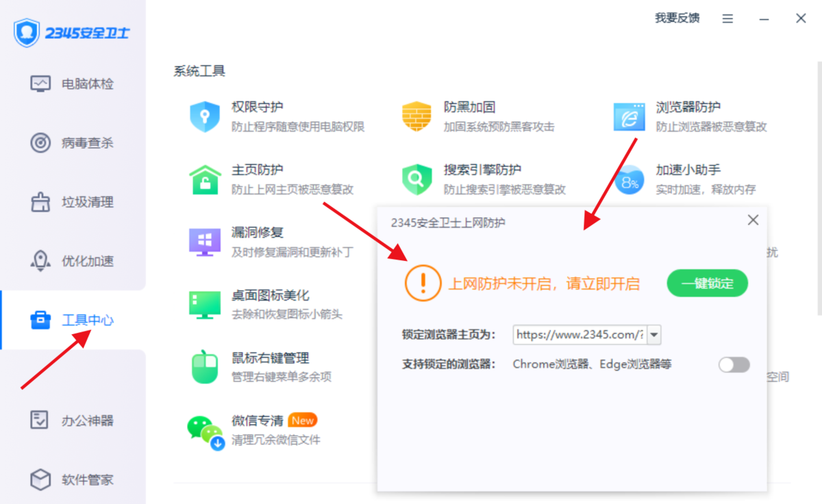822x504 pixels.
Task: Click the 桌面图标美化 green monitor icon
Action: click(204, 305)
